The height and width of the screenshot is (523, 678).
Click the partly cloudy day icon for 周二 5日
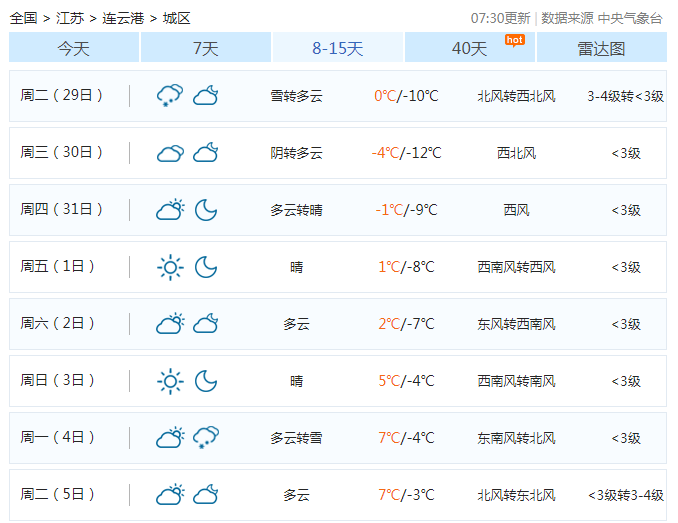tap(170, 495)
